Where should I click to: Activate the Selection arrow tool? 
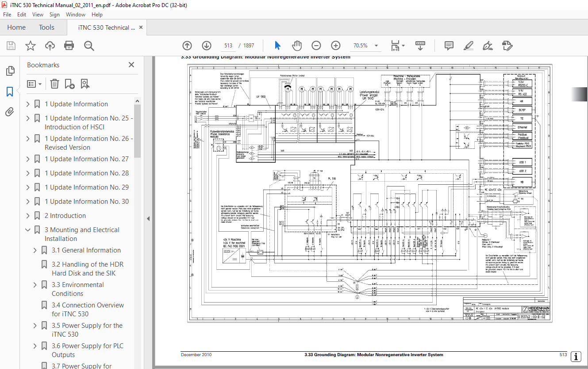[277, 46]
